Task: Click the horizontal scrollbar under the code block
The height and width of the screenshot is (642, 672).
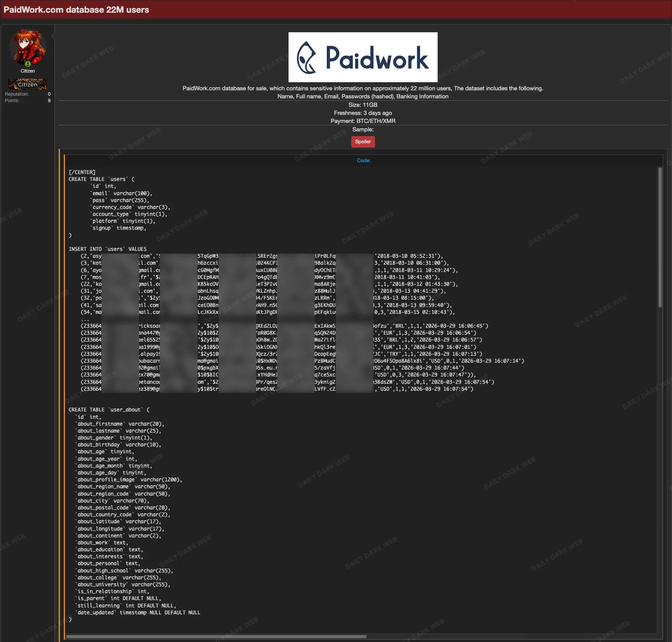Action: 216,636
